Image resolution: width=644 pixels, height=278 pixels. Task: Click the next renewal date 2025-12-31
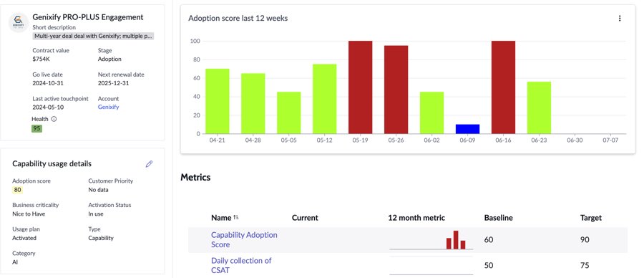click(x=112, y=83)
